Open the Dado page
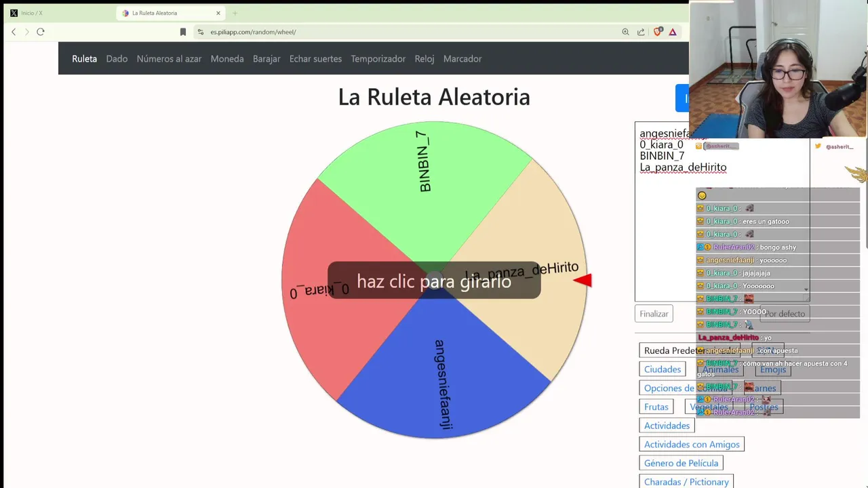868x488 pixels. pyautogui.click(x=117, y=59)
